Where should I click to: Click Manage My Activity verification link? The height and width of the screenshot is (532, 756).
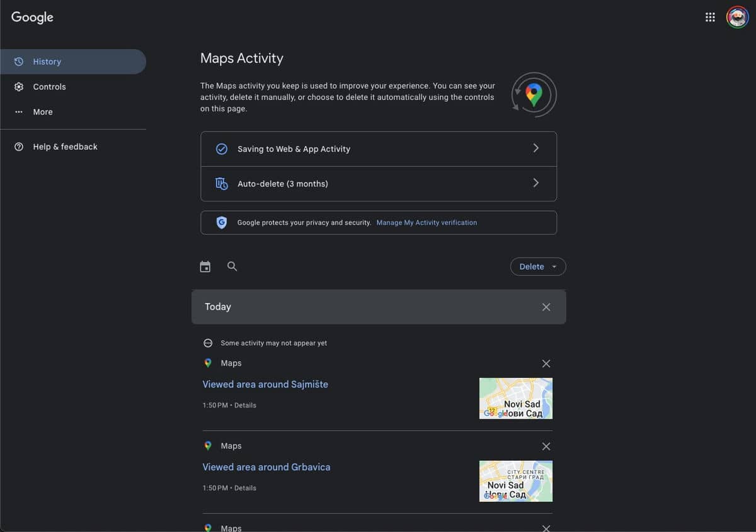[x=427, y=223]
